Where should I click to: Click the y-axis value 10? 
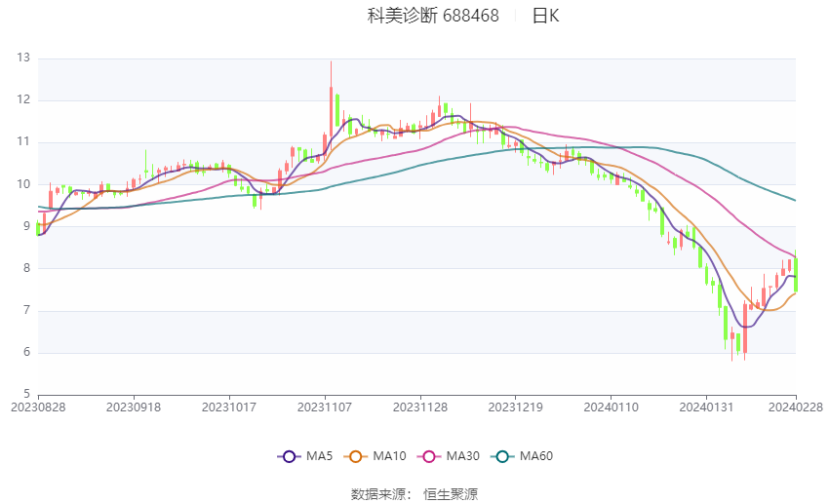[x=23, y=184]
